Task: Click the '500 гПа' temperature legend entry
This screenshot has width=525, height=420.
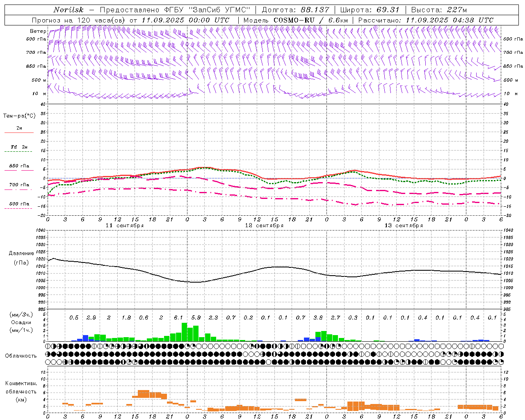Action: [19, 204]
